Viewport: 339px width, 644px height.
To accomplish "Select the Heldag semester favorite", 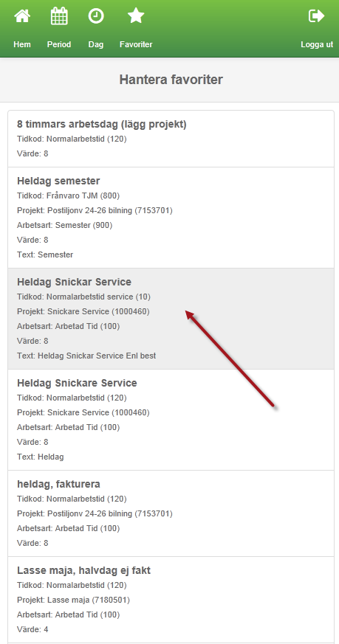I will point(171,218).
